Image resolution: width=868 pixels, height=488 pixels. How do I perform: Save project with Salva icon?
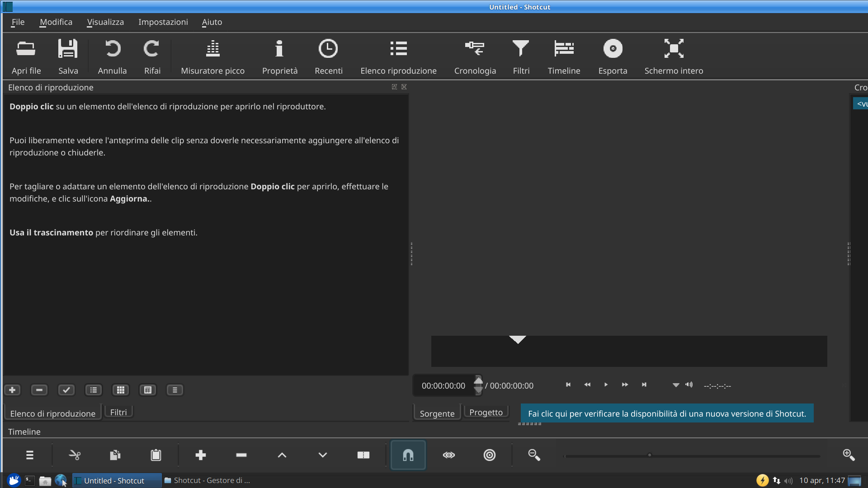pyautogui.click(x=68, y=57)
